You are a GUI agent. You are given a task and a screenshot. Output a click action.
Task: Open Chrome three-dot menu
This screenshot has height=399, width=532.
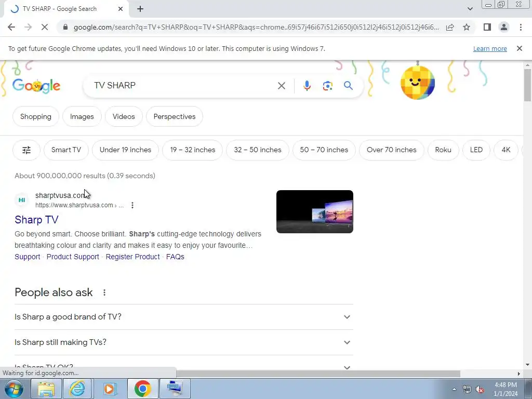(x=521, y=27)
